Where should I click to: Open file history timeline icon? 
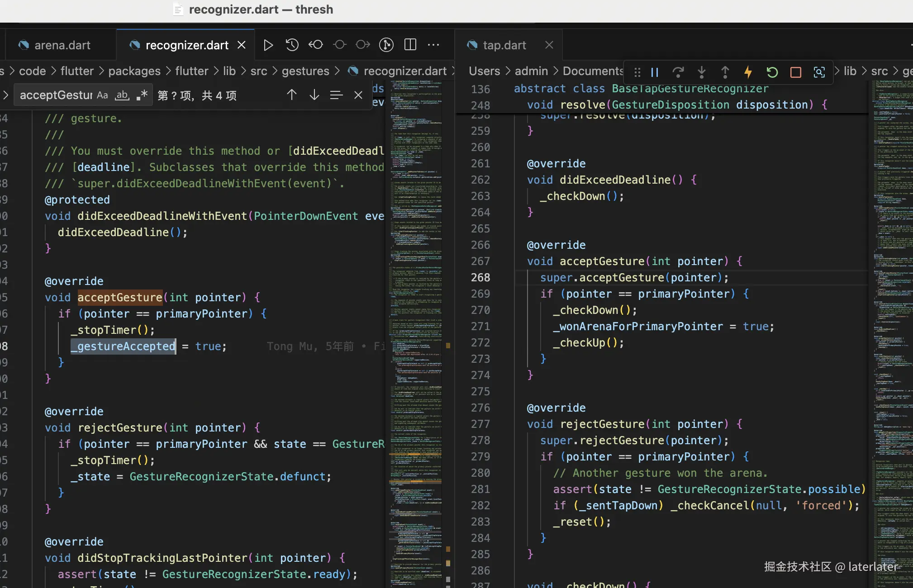(292, 45)
